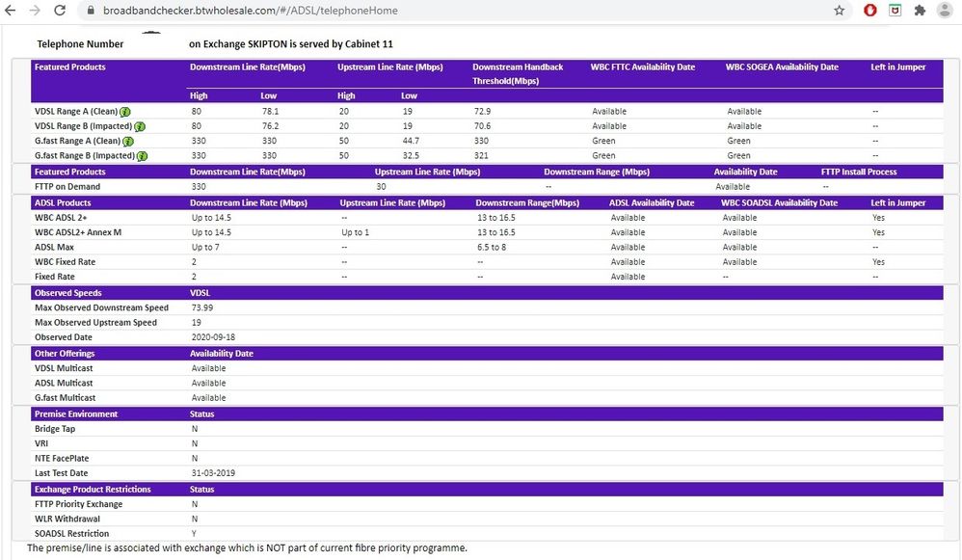
Task: Click the Premise Environment section header
Action: point(76,414)
